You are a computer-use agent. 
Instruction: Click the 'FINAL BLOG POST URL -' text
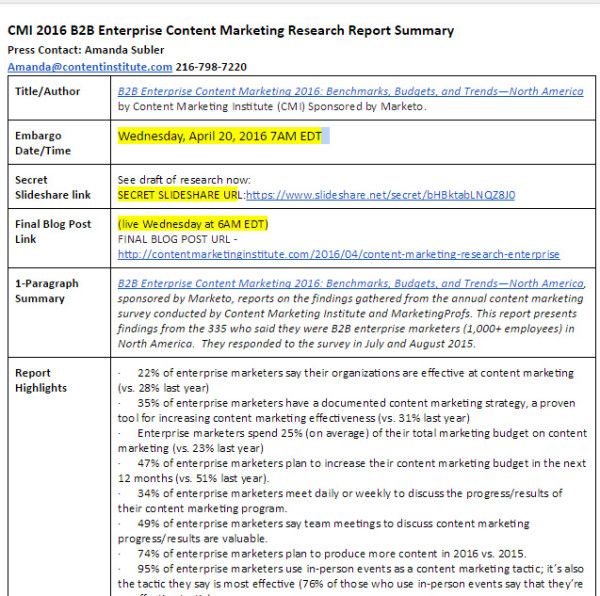pyautogui.click(x=178, y=239)
